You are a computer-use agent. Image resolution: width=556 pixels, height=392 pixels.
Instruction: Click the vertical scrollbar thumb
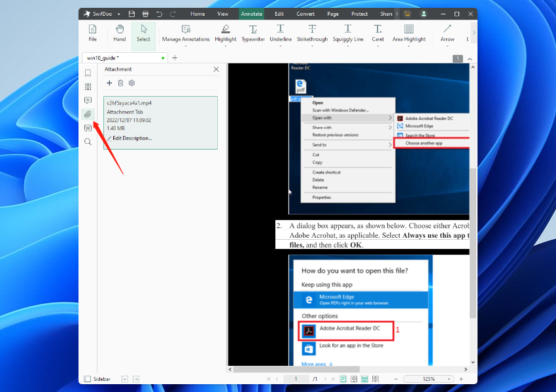pyautogui.click(x=473, y=243)
